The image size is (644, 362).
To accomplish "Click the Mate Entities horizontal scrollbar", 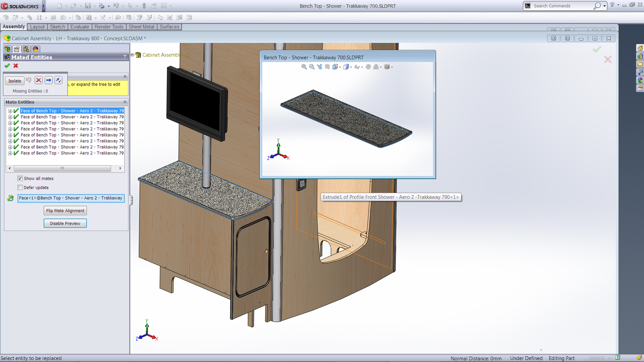I will coord(62,168).
